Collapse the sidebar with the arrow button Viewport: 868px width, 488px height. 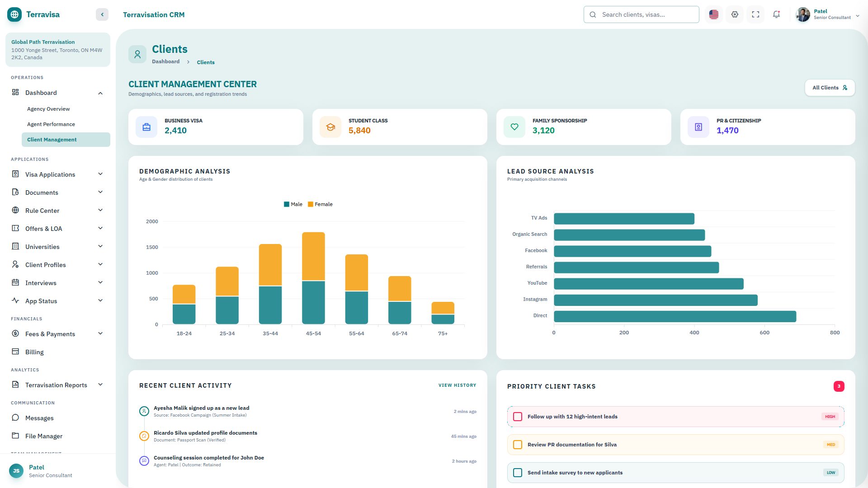[102, 14]
